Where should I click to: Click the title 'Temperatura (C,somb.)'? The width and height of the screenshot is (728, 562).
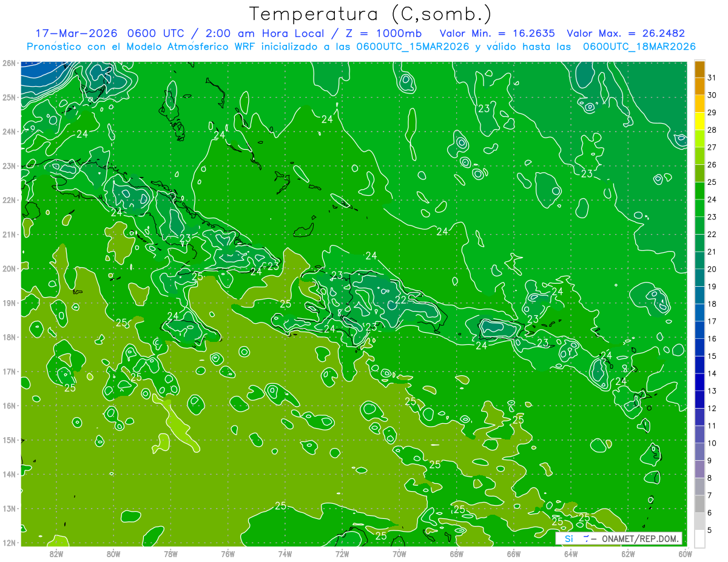[371, 15]
